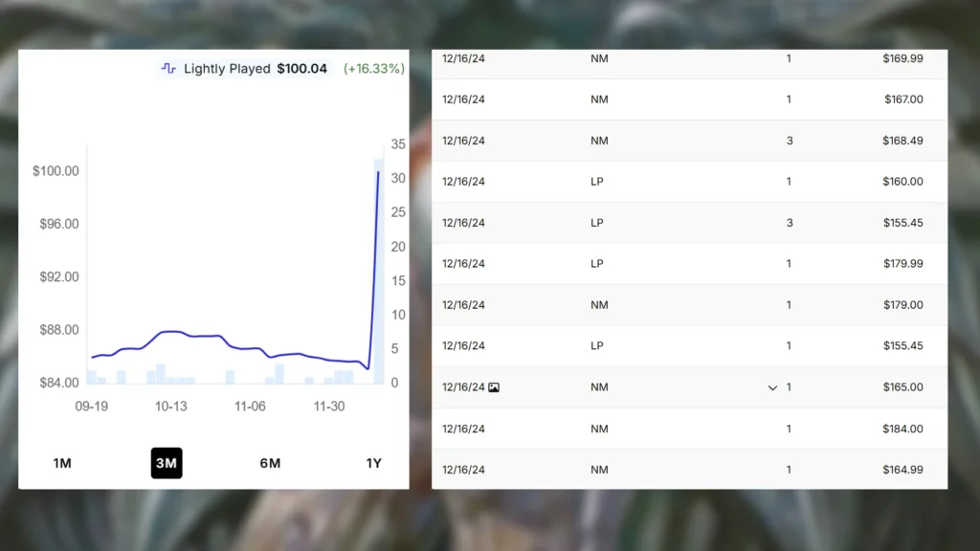The width and height of the screenshot is (980, 551).
Task: Click the 10-13 date on the chart axis
Action: (171, 407)
